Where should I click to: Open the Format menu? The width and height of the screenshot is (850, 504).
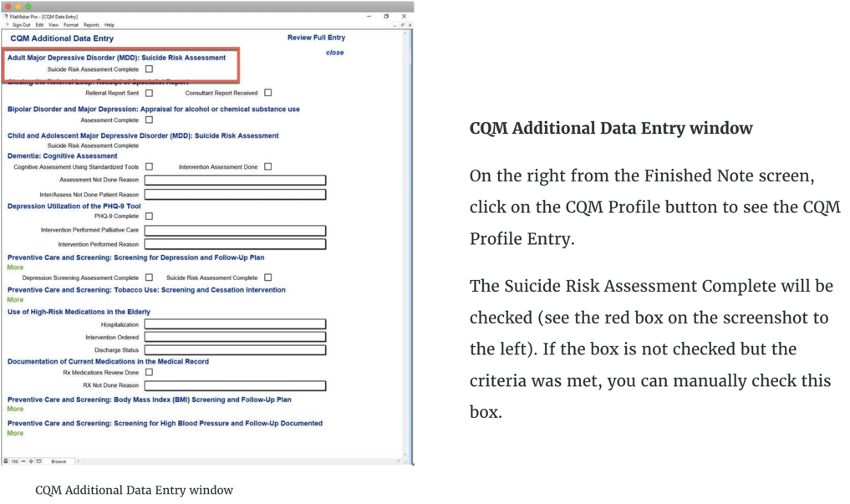point(71,25)
